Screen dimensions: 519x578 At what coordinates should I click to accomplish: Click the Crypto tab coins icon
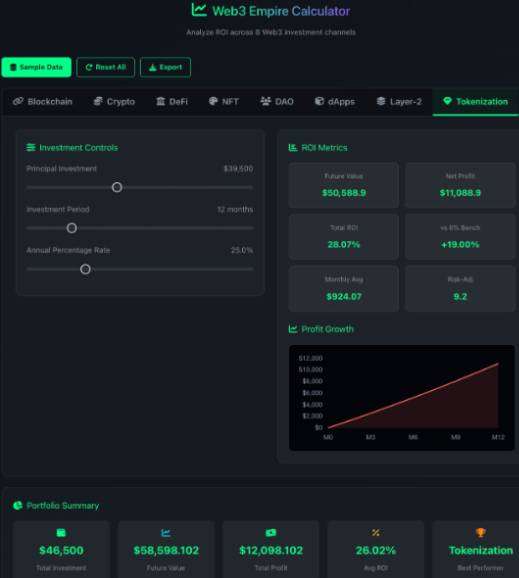[x=98, y=101]
